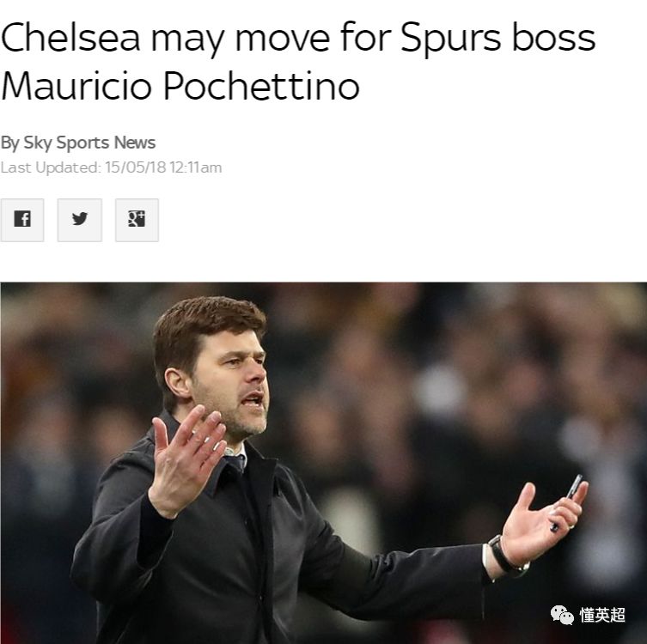Click the word Chelsea in headline
The height and width of the screenshot is (644, 647).
71,38
